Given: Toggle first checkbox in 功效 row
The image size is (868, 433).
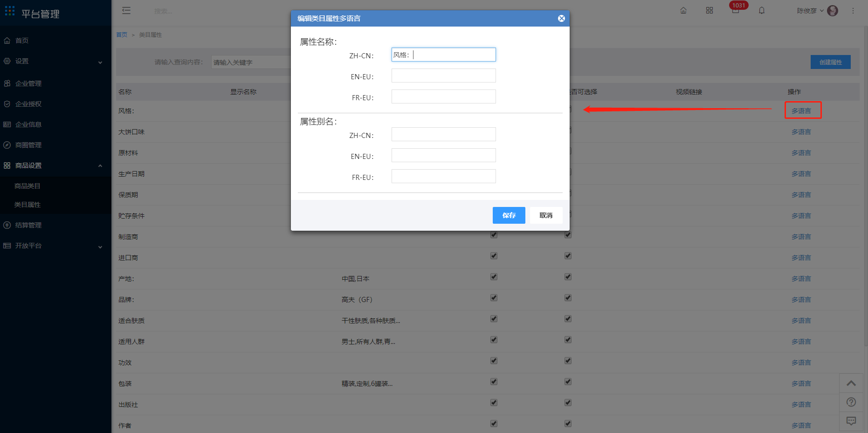Looking at the screenshot, I should pos(494,361).
